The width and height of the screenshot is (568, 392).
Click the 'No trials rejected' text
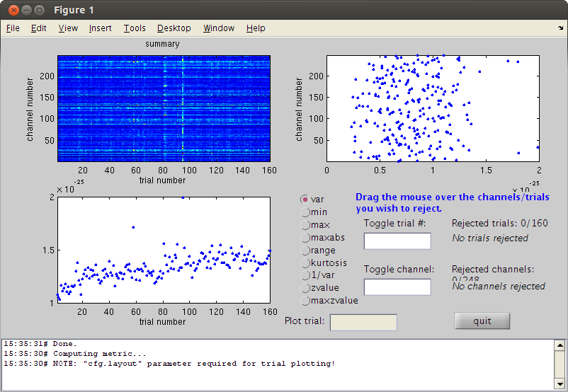[x=490, y=238]
